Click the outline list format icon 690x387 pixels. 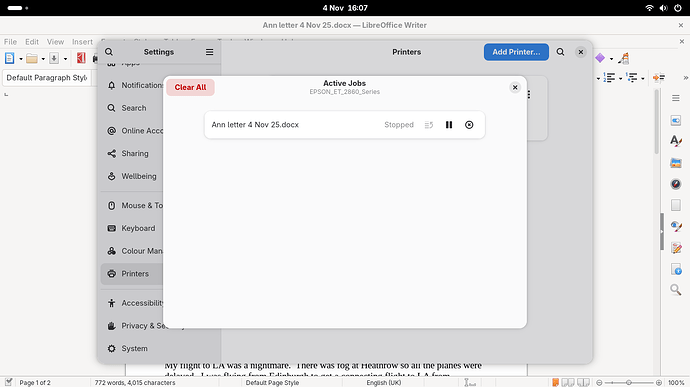[x=632, y=78]
